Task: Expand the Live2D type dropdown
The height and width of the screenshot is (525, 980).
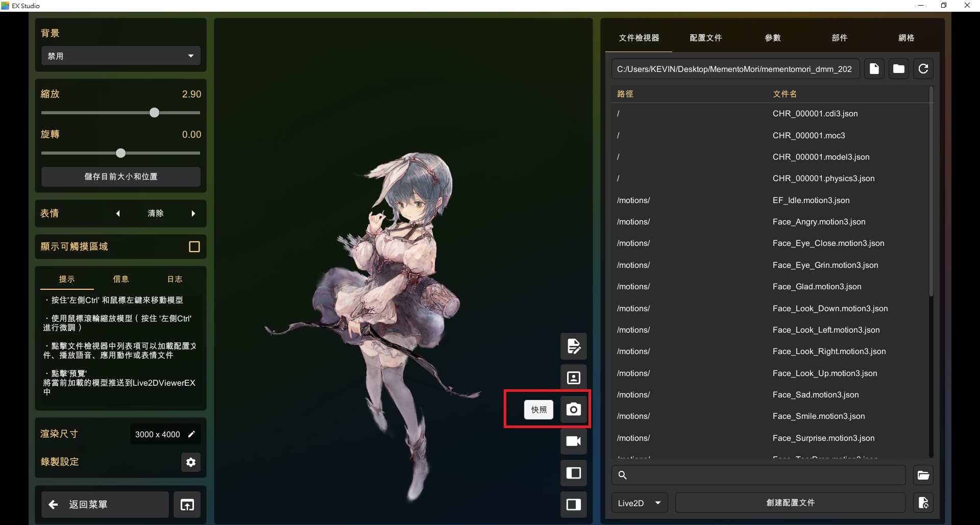Action: 639,503
